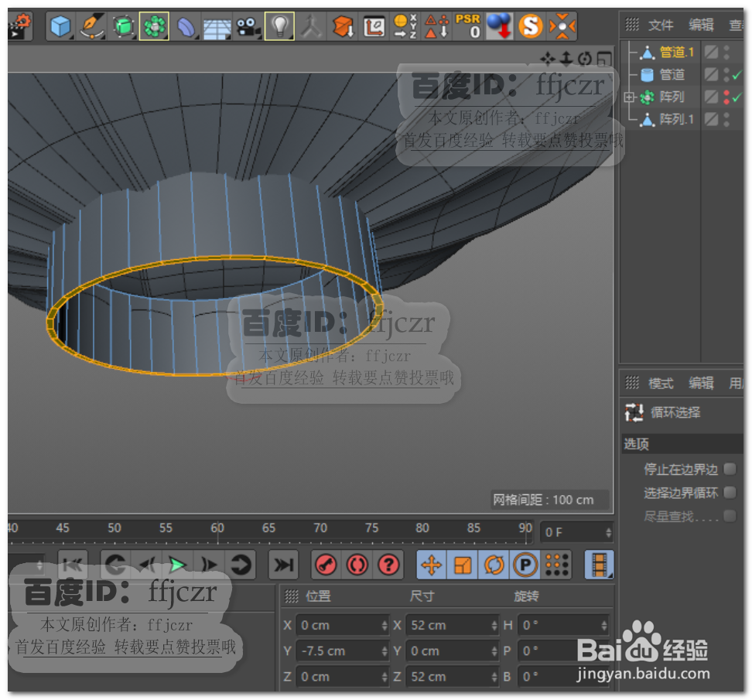Click the position X 0 cm stepper
The image size is (752, 700).
click(385, 625)
